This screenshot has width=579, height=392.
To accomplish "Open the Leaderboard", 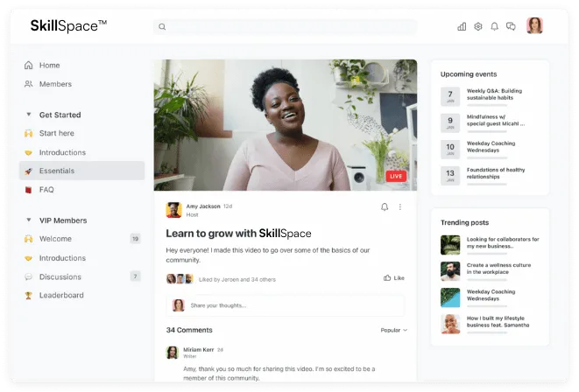I will point(61,295).
